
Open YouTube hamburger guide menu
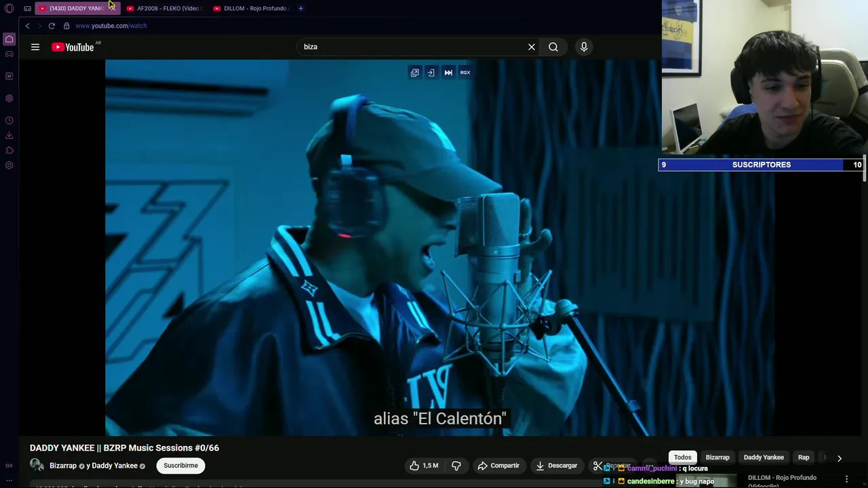(35, 47)
